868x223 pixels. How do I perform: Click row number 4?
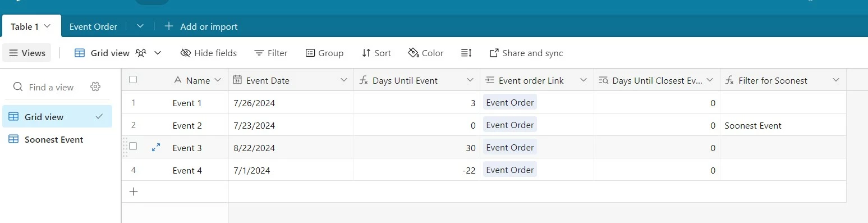[x=134, y=170]
